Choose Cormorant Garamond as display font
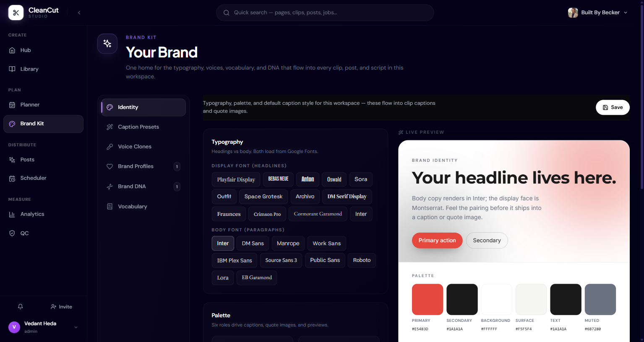Screen dimensions: 644x342 318,214
